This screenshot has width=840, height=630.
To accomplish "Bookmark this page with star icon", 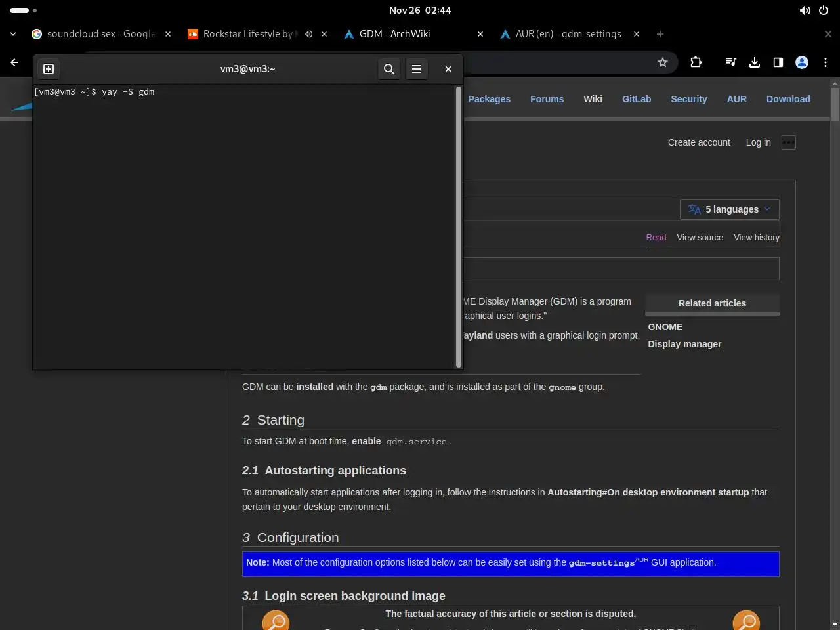I will tap(663, 62).
